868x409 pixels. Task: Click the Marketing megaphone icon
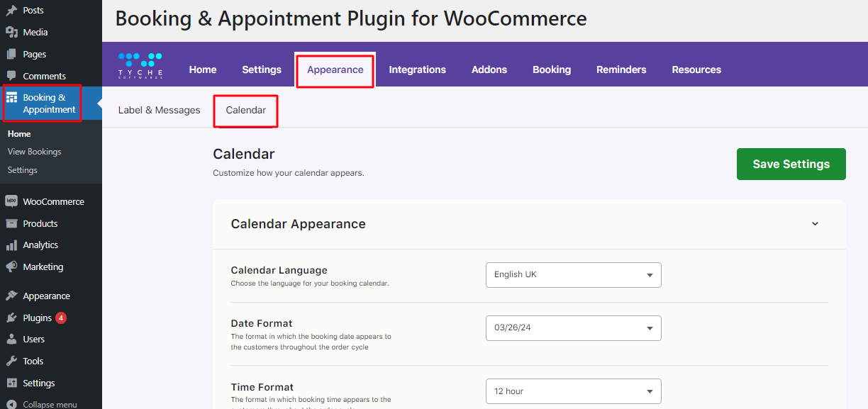11,267
